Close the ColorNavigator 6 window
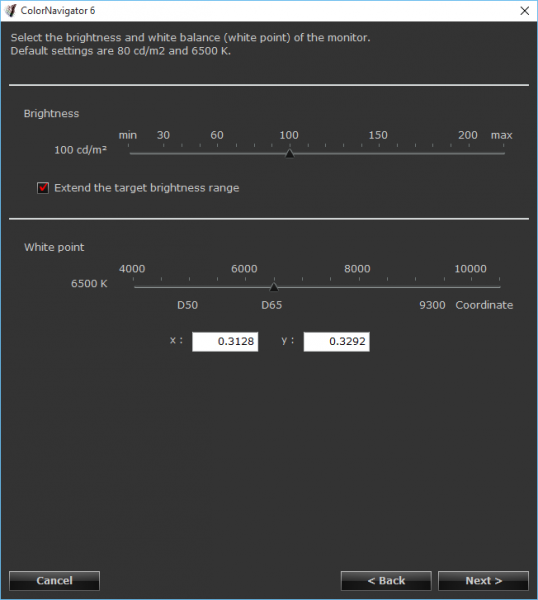This screenshot has height=600, width=538. click(525, 11)
